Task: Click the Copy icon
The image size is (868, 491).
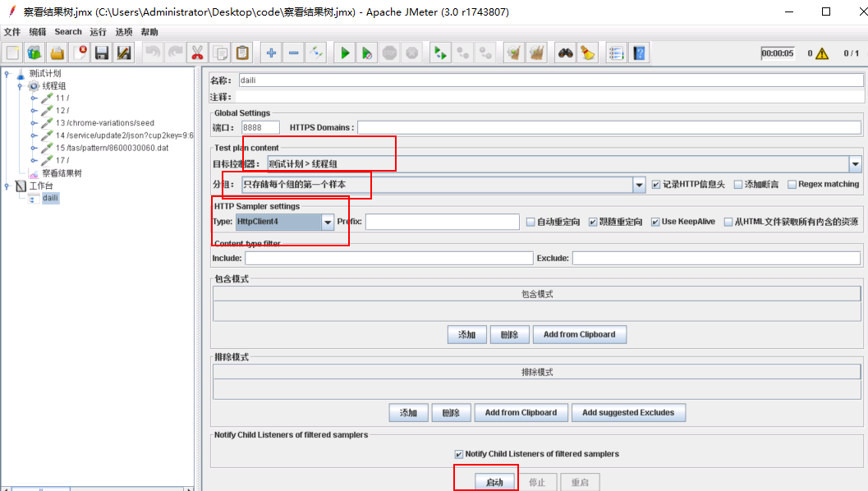Action: [220, 53]
